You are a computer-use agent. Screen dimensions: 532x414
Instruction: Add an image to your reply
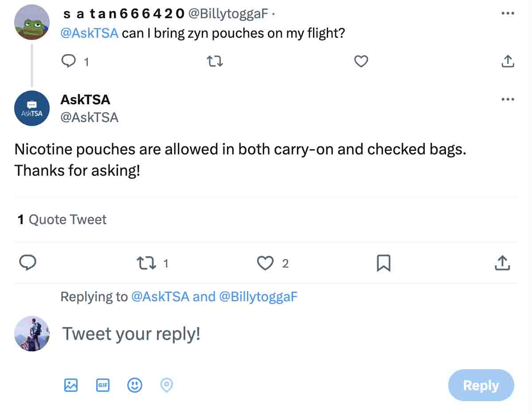coord(71,385)
